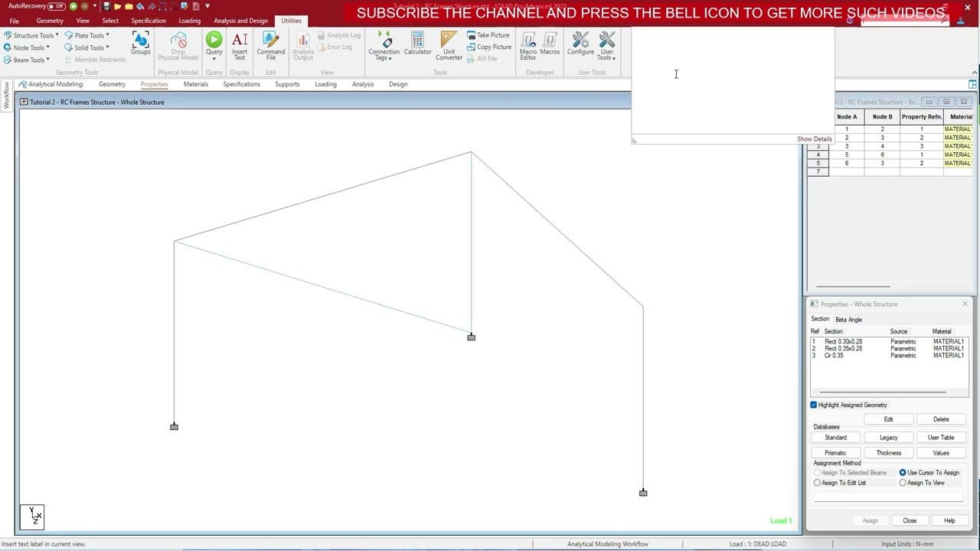
Task: Switch to Analysis and Design ribbon tab
Action: point(241,21)
